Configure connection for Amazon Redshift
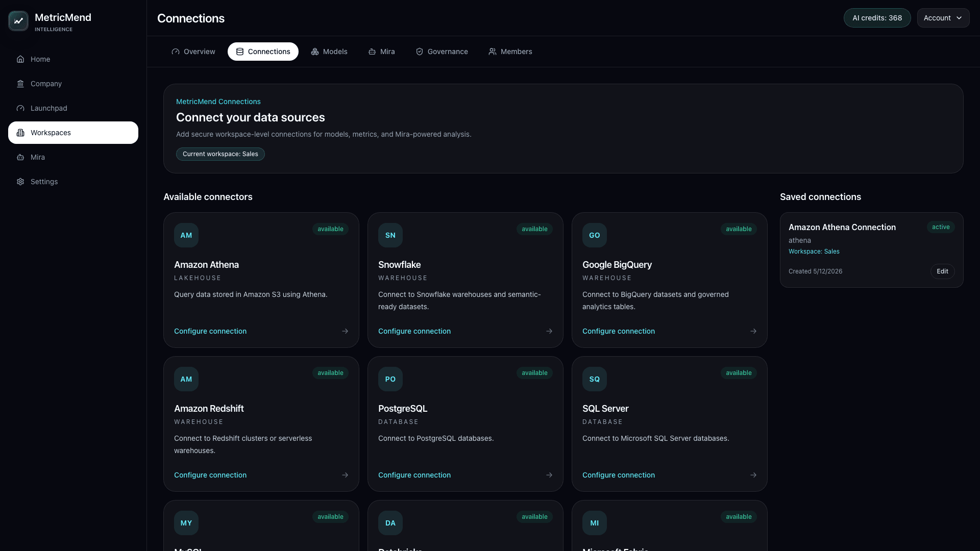The height and width of the screenshot is (551, 980). [210, 475]
